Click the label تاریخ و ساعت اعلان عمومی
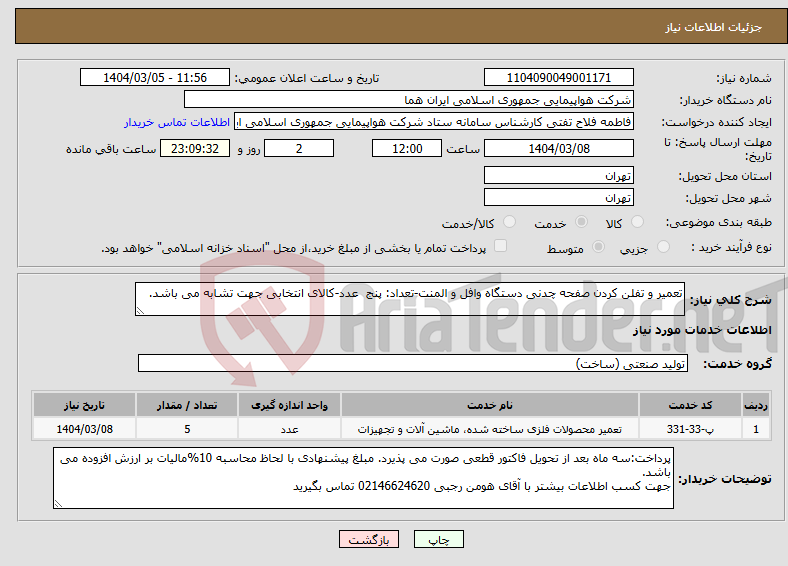Image resolution: width=788 pixels, height=566 pixels. [x=307, y=78]
